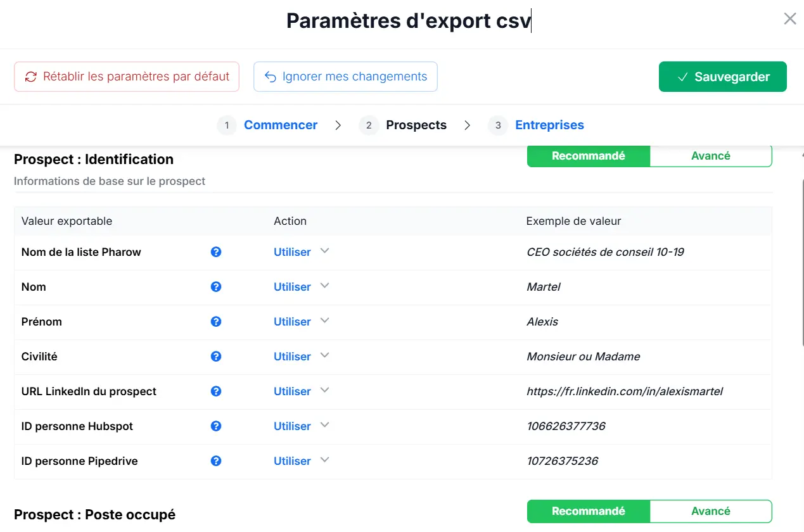
Task: Switch to the Prospects step
Action: tap(416, 125)
